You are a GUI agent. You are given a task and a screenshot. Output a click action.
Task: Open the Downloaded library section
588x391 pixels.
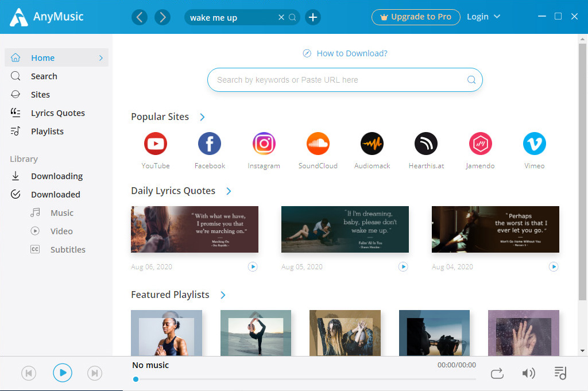coord(57,195)
